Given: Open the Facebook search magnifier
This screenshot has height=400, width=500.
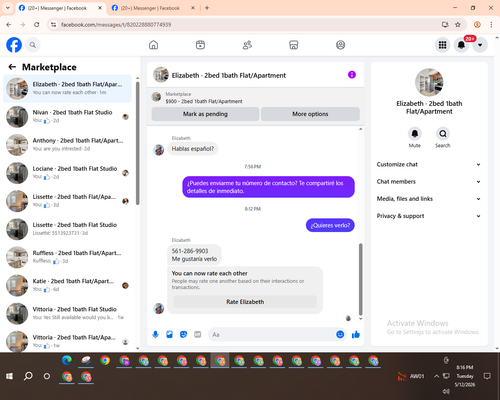Looking at the screenshot, I should [x=33, y=45].
